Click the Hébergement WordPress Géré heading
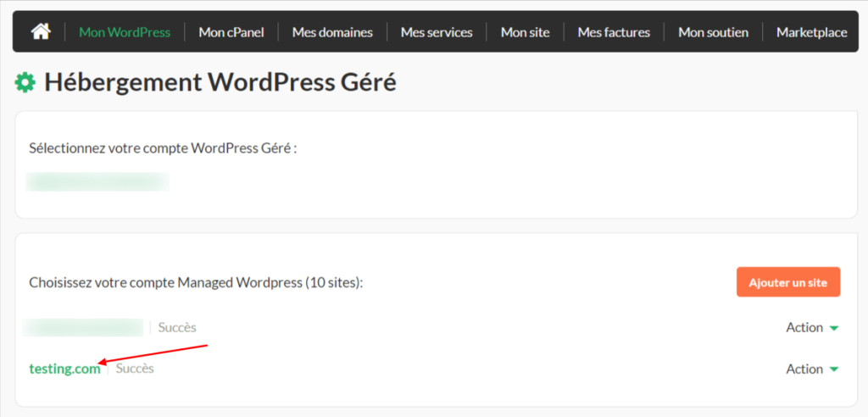The width and height of the screenshot is (868, 417). (220, 83)
